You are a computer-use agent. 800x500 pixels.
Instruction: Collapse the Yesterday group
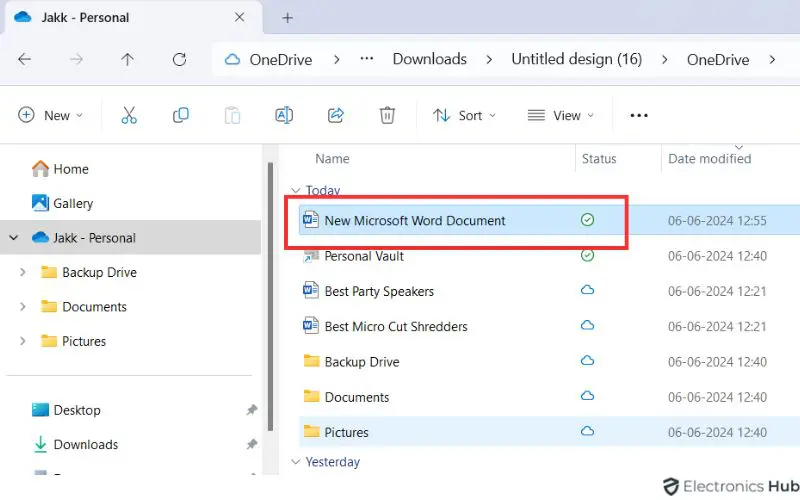click(295, 462)
